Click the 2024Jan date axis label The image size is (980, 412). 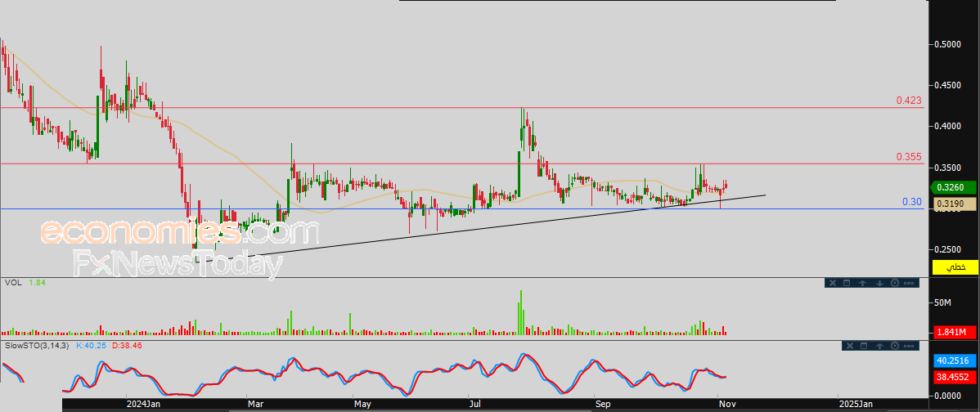143,405
